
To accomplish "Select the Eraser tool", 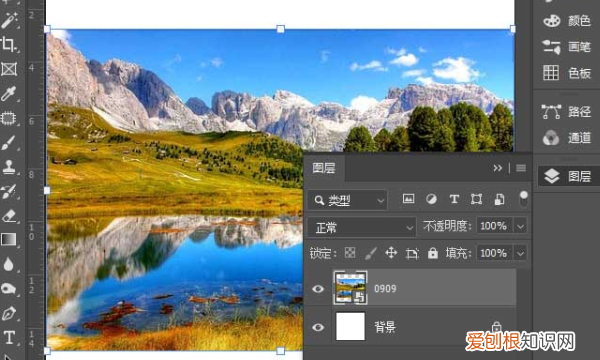I will coord(9,215).
